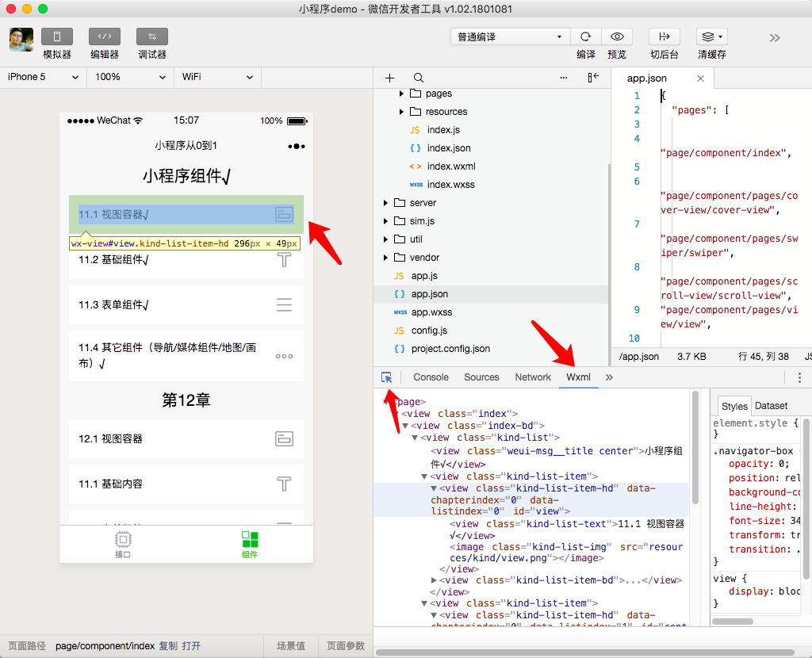Toggle the debugger panel button

[152, 36]
